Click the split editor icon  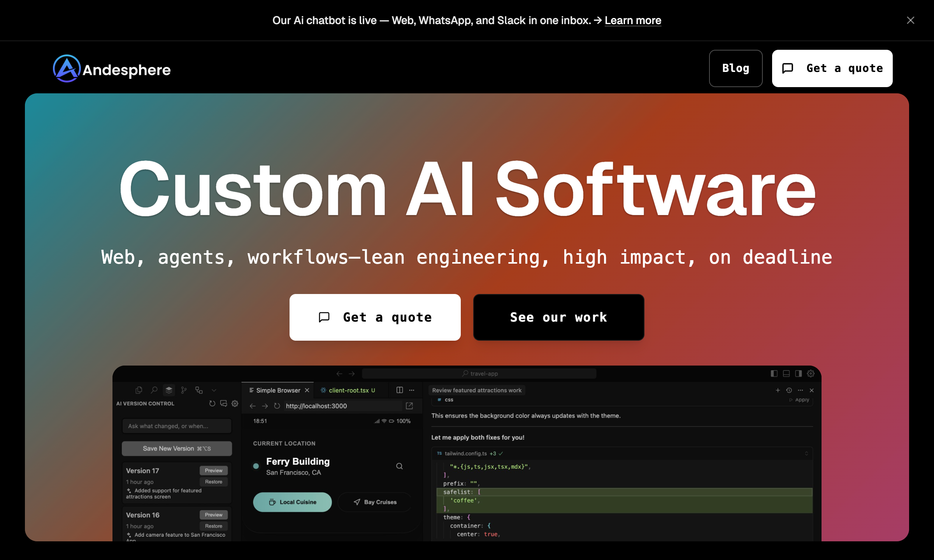(400, 390)
